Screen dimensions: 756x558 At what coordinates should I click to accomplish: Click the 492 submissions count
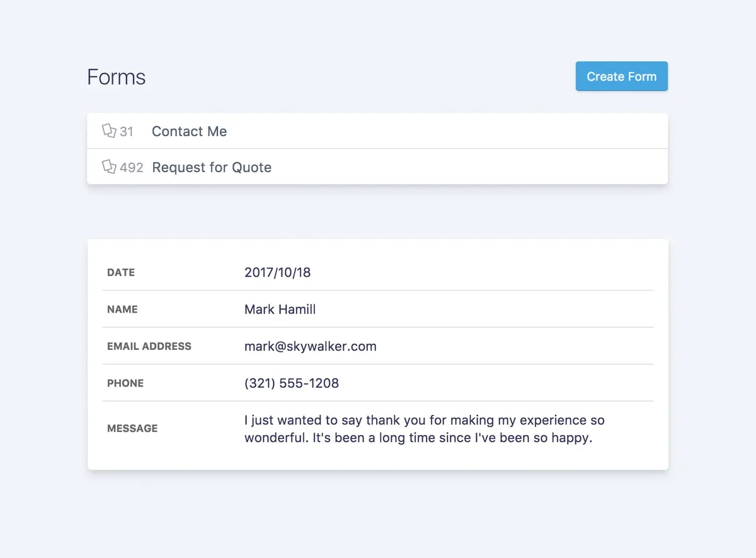[132, 168]
